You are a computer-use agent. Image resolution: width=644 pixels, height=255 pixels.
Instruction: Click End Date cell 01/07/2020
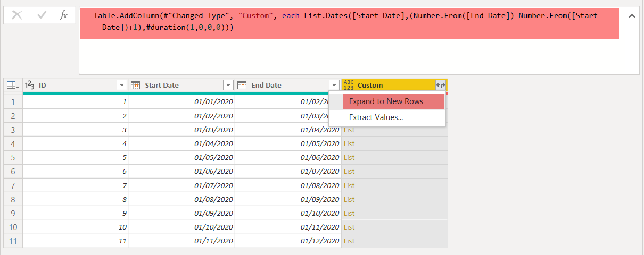tap(288, 171)
